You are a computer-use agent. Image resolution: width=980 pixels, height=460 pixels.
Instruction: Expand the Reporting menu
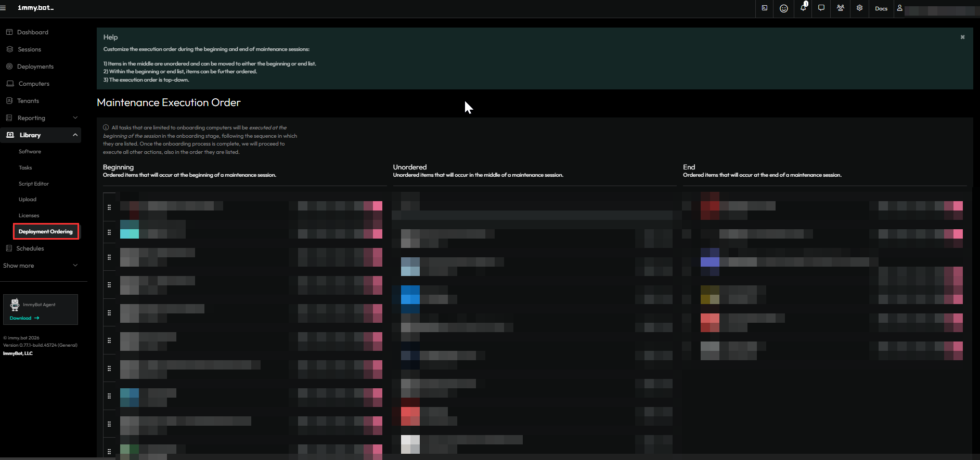coord(42,118)
